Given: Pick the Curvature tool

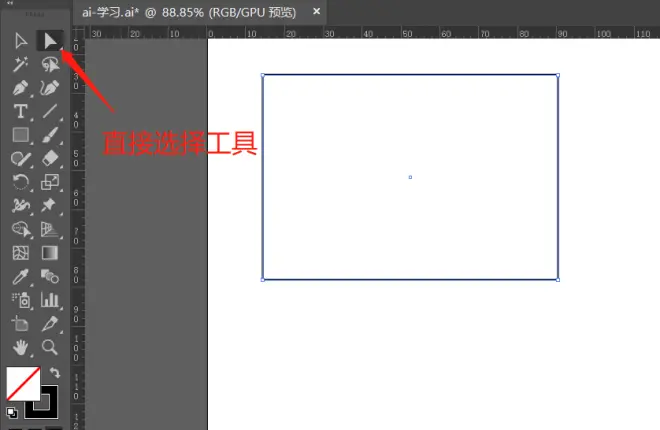Looking at the screenshot, I should 50,88.
